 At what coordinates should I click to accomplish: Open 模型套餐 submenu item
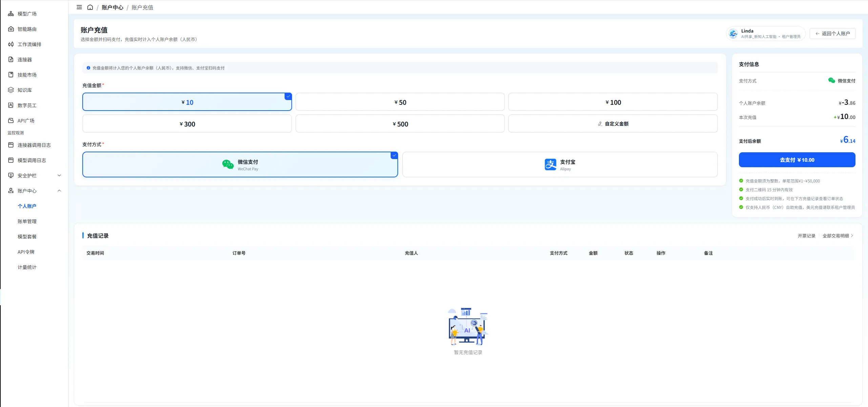pos(27,237)
